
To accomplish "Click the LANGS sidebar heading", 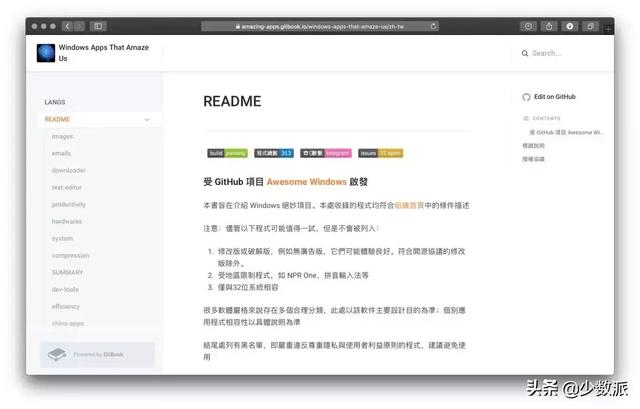I will [55, 102].
